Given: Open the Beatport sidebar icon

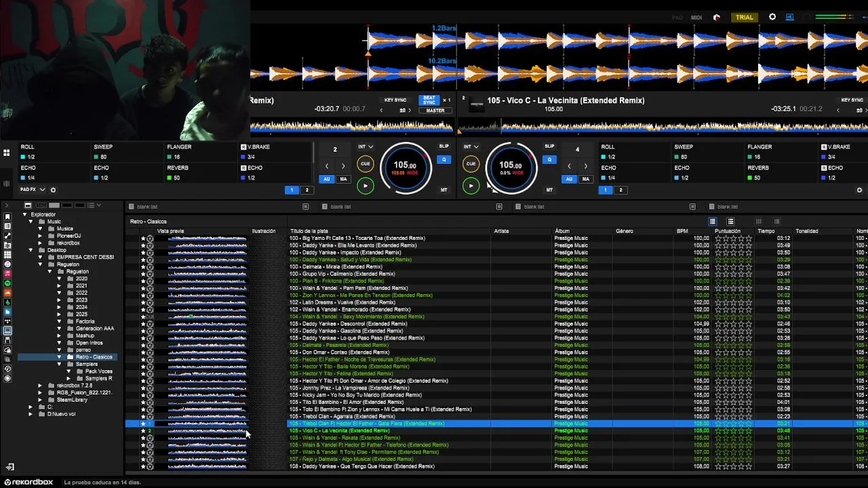Looking at the screenshot, I should pos(7,302).
